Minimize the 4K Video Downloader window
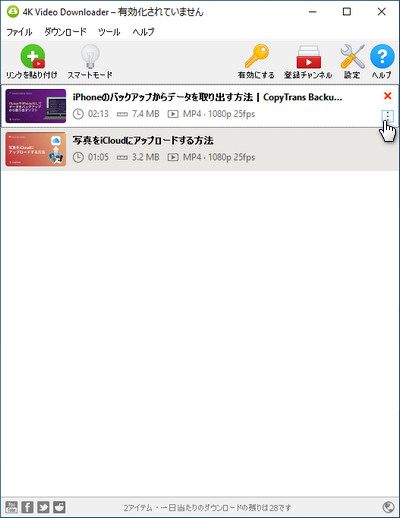Screen dimensions: 400x518 313,12
